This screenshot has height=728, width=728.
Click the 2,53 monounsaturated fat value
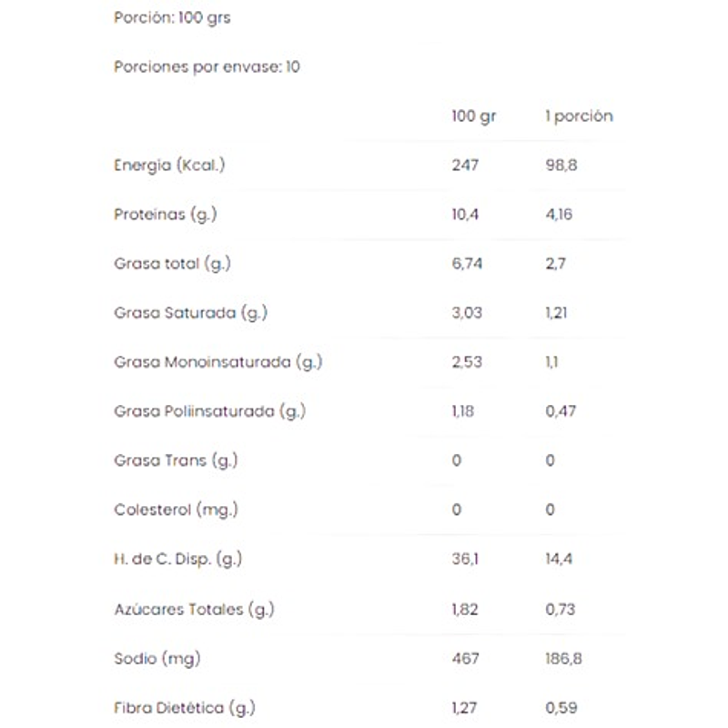click(466, 362)
